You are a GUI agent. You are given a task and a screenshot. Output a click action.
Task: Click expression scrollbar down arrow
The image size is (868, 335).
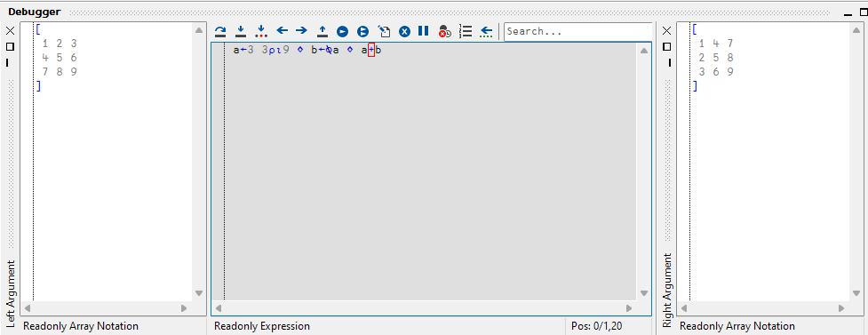[644, 293]
